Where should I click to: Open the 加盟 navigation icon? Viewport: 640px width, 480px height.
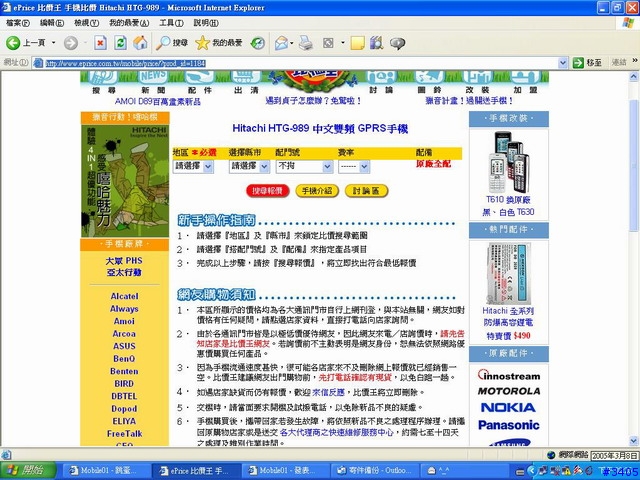(525, 82)
